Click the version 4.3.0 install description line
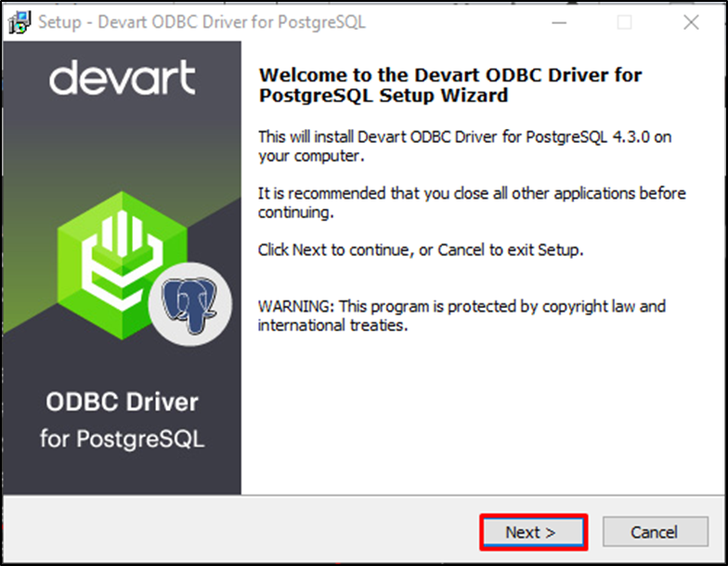 [464, 147]
